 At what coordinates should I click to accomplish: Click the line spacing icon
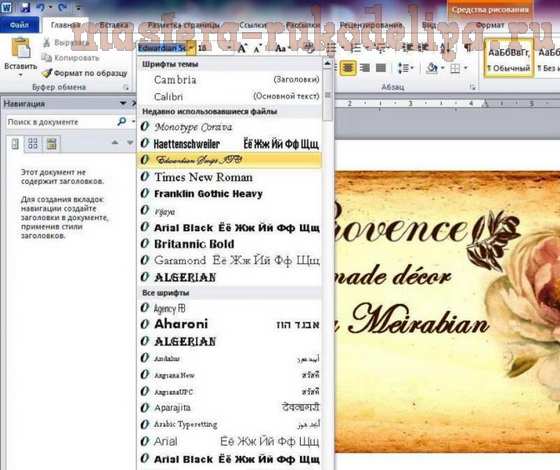tap(403, 68)
